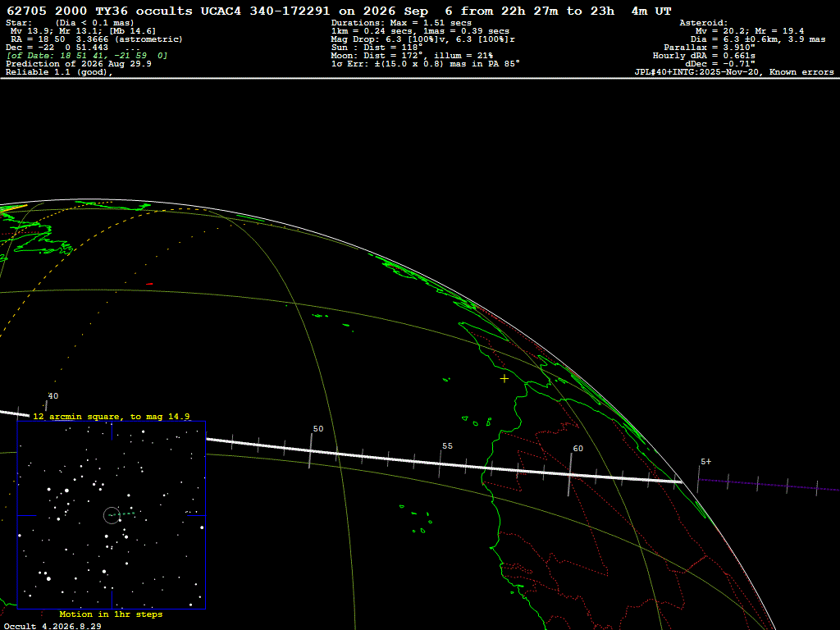Click the 60 minute tick label

[577, 449]
